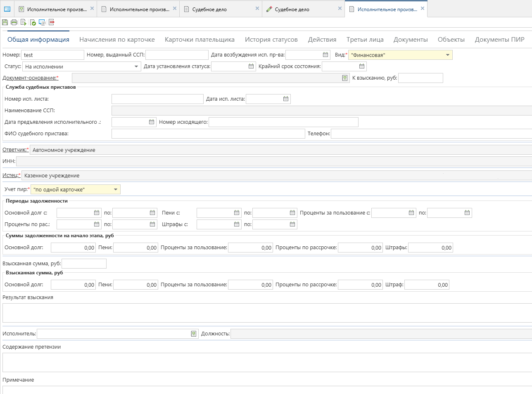Open calendar for Основной долг по date
Image resolution: width=532 pixels, height=394 pixels.
pyautogui.click(x=152, y=213)
